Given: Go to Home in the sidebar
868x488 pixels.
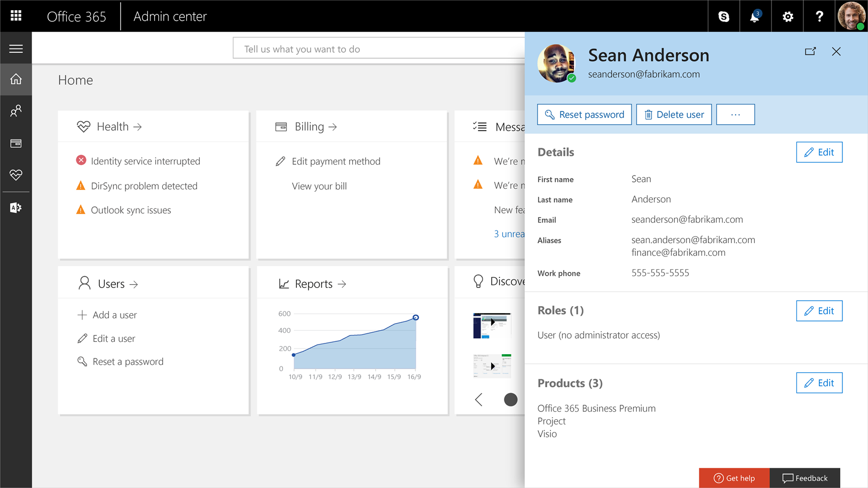Looking at the screenshot, I should 15,79.
